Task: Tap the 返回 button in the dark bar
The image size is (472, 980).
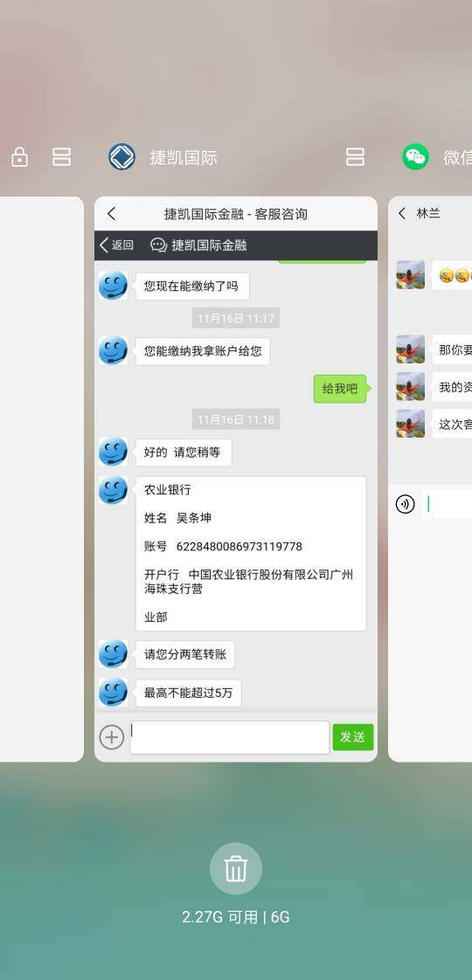Action: point(116,245)
